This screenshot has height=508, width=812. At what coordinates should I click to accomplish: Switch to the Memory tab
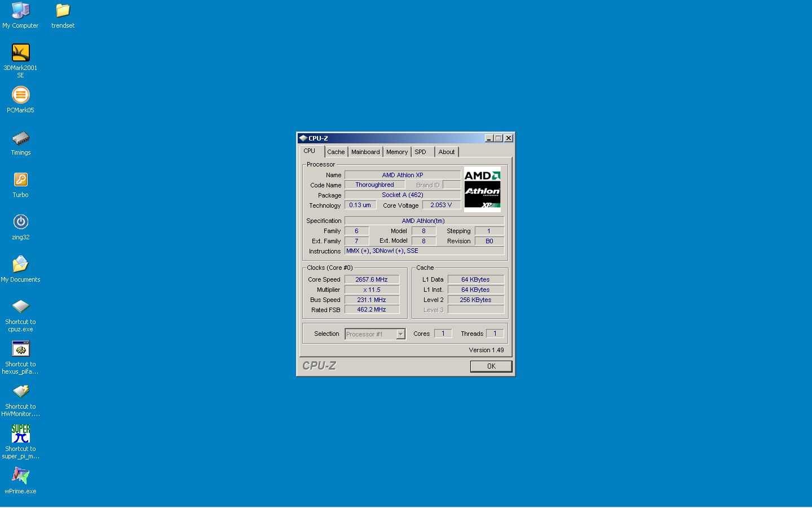coord(397,152)
